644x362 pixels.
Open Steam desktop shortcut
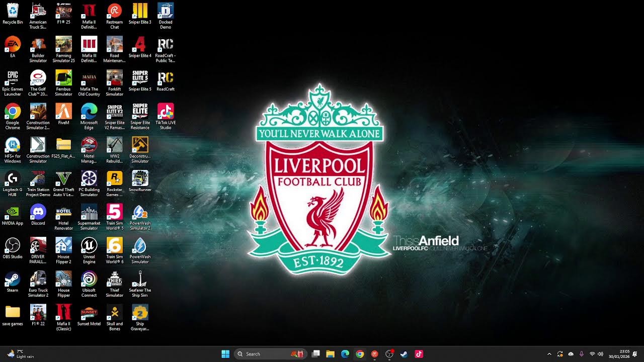(13, 282)
